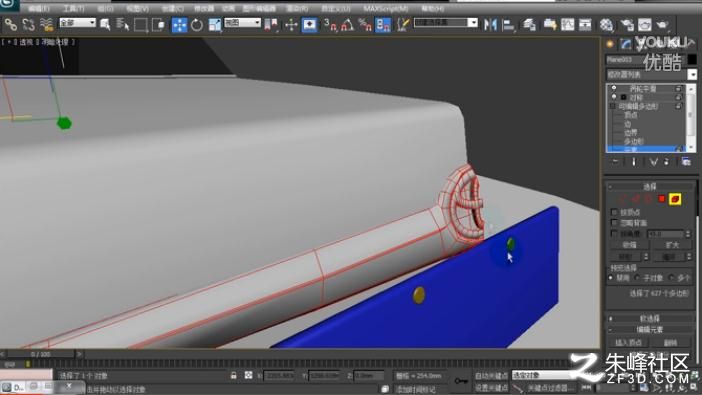Open the 全部 selection filter dropdown
Image resolution: width=702 pixels, height=395 pixels.
(x=77, y=22)
